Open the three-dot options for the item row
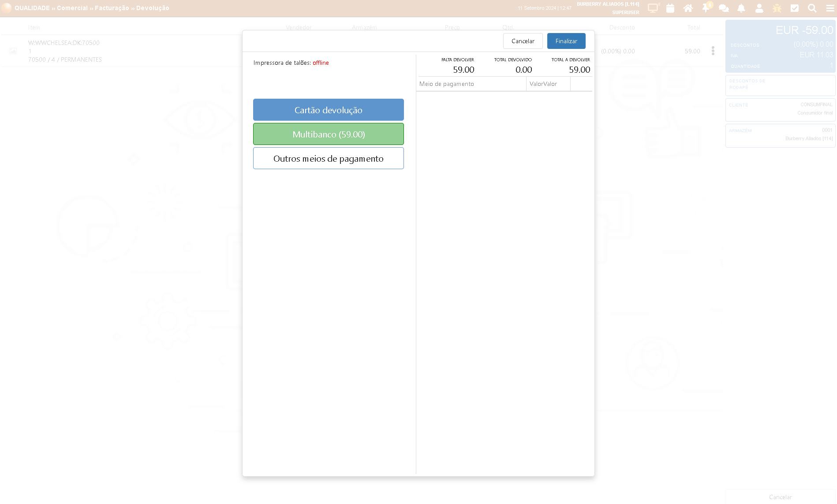This screenshot has width=837, height=504. tap(713, 51)
